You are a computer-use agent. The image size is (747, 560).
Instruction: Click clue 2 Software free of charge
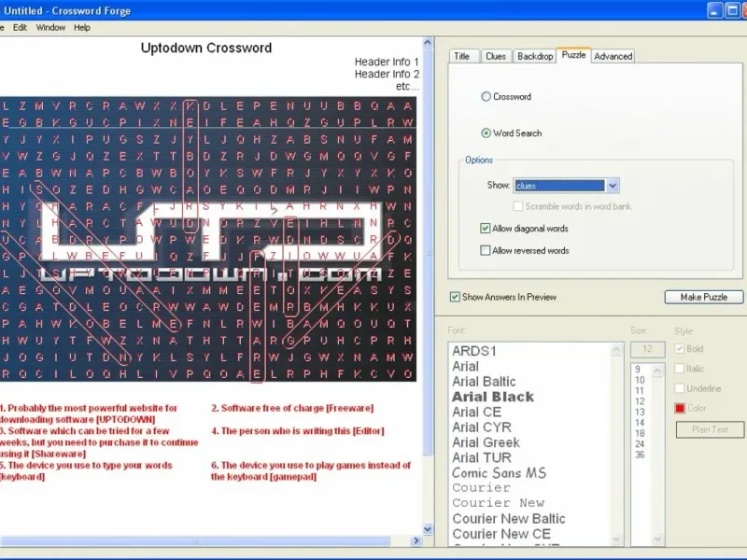click(292, 408)
